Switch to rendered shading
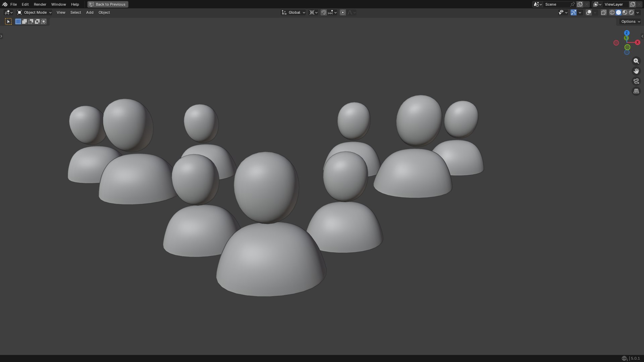Screen dimensions: 644x362 tap(631, 12)
